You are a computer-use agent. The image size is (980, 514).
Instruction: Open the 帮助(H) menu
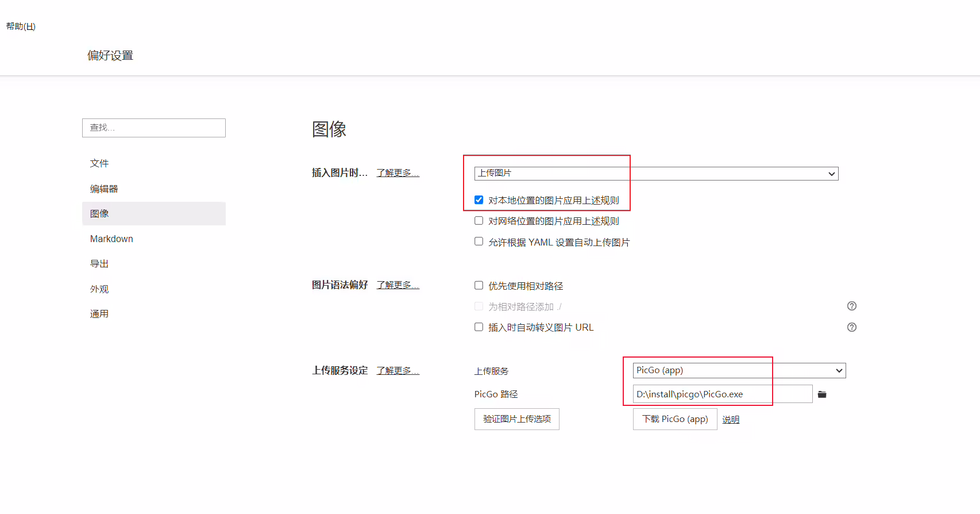(21, 26)
